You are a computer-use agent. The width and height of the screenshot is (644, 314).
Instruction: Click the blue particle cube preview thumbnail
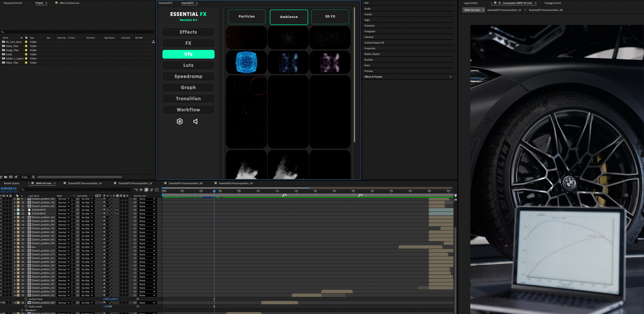point(246,62)
